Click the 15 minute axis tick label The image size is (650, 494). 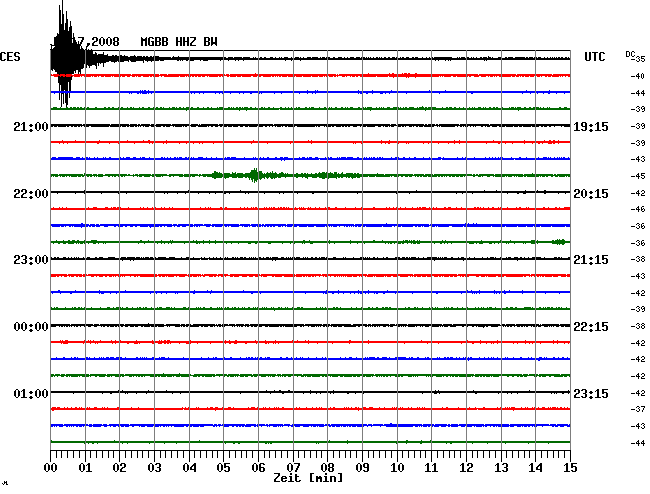(570, 468)
